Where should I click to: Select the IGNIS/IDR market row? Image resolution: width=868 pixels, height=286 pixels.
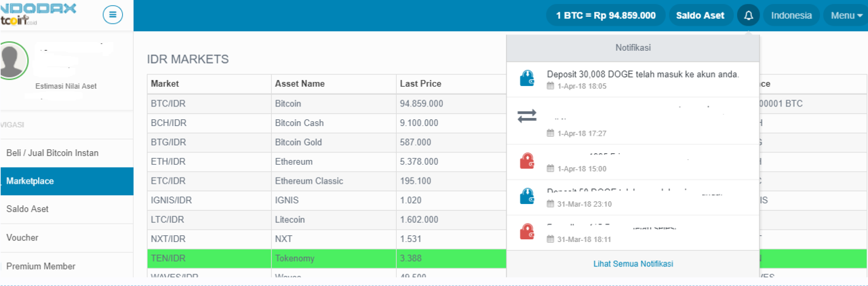[x=327, y=201]
